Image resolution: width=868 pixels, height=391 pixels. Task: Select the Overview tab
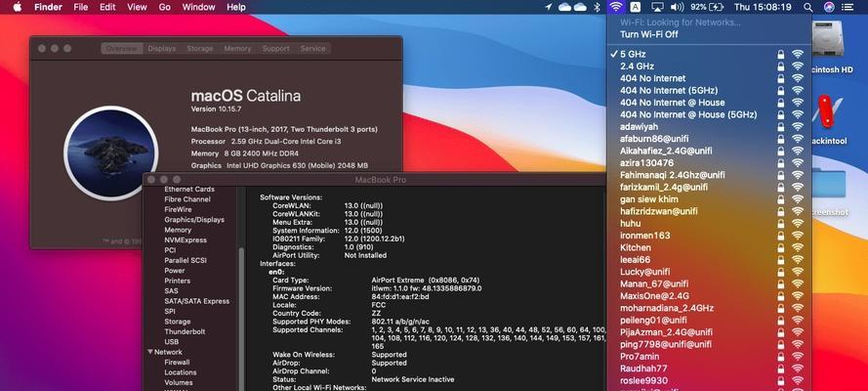[122, 49]
